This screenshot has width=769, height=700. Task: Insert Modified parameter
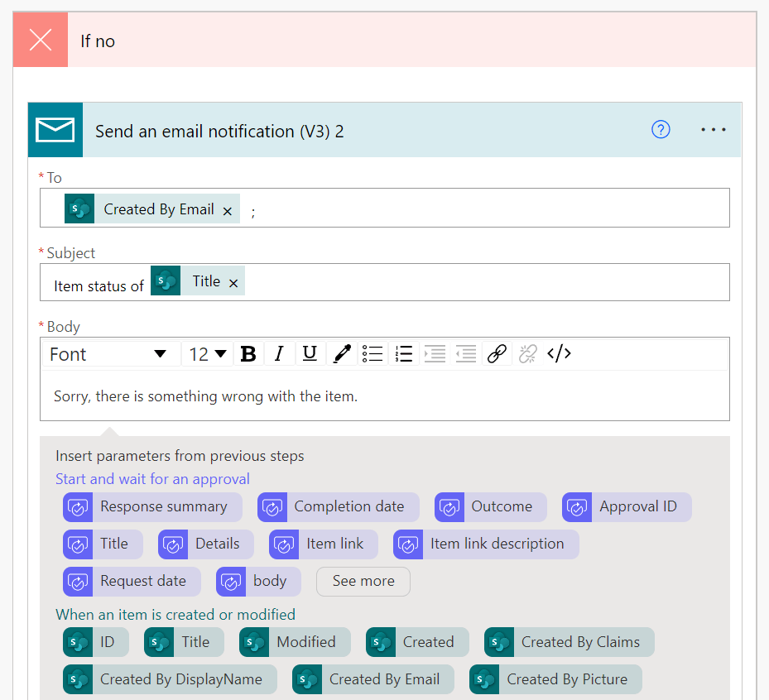pos(295,642)
